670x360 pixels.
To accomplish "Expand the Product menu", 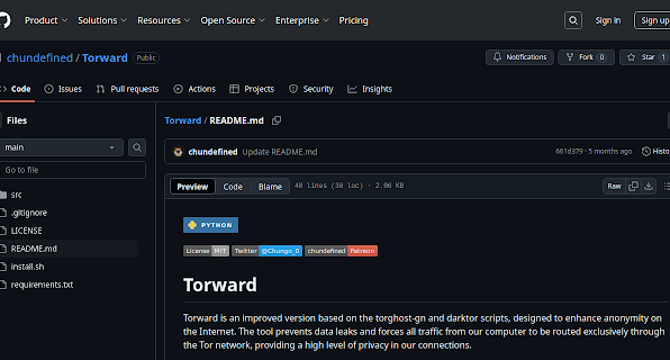I will (46, 20).
